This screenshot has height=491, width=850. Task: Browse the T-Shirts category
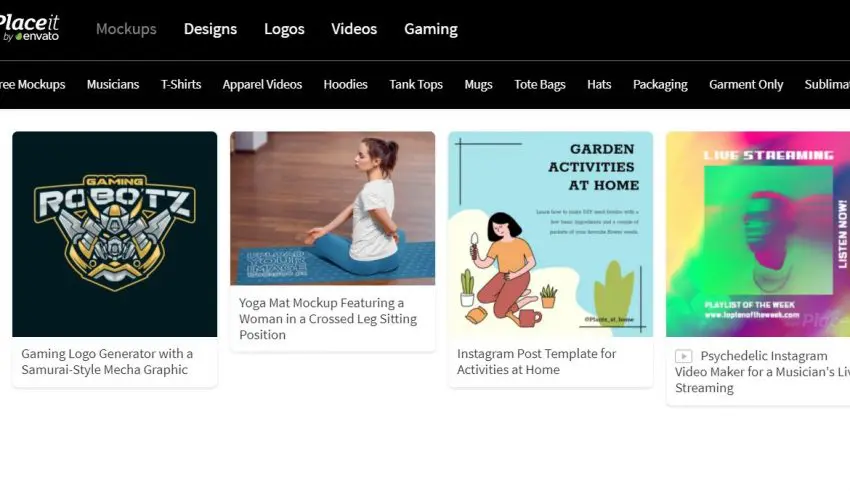point(181,85)
